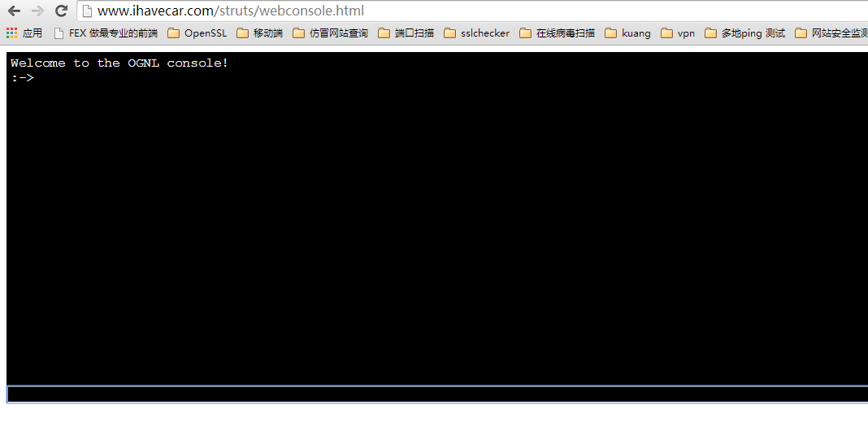Reload the page with the refresh icon
Image resolution: width=868 pixels, height=422 pixels.
(62, 11)
